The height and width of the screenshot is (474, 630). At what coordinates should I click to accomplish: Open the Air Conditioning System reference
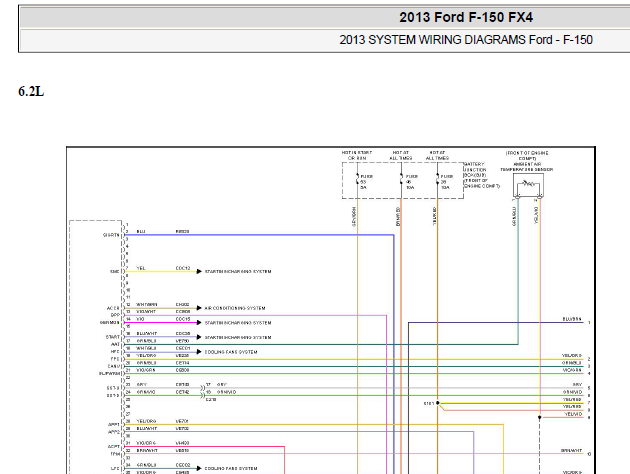pos(235,308)
